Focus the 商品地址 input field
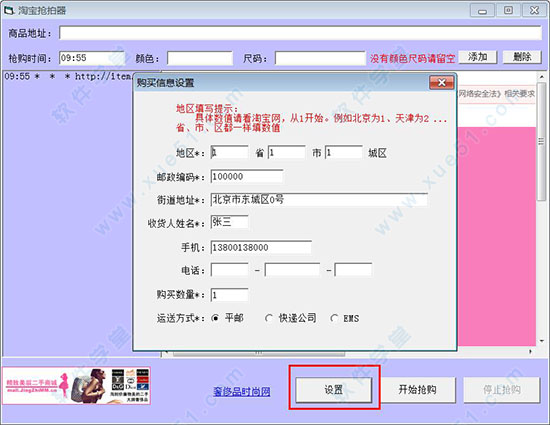 300,33
